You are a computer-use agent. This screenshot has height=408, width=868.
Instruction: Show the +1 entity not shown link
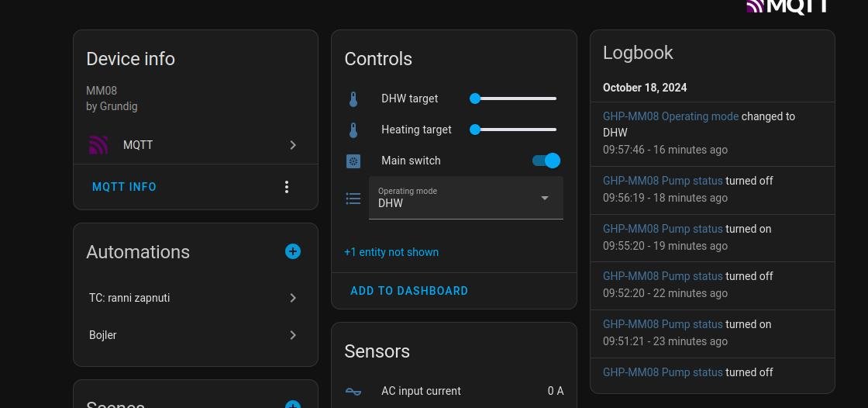pyautogui.click(x=391, y=252)
